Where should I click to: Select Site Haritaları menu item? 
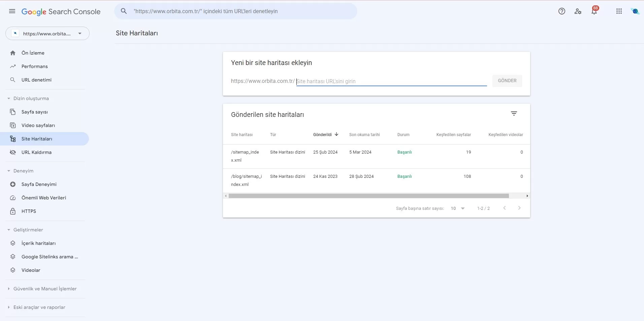(x=44, y=139)
